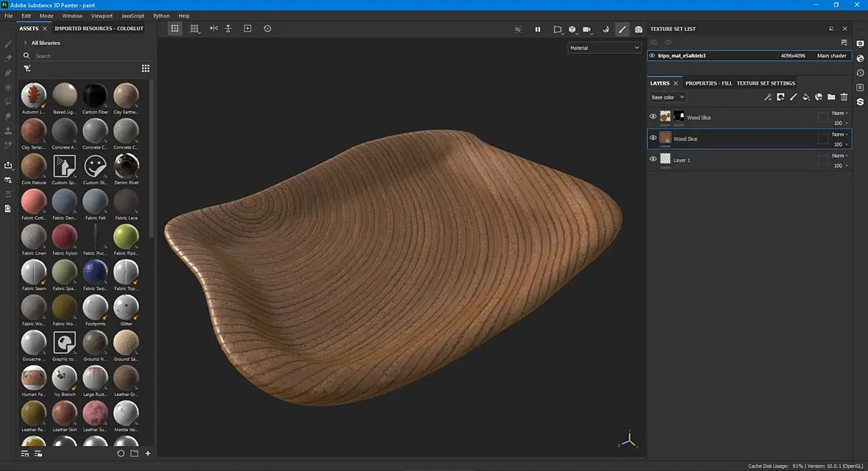The width and height of the screenshot is (868, 471).
Task: Delete layer using the trash icon
Action: tap(844, 97)
